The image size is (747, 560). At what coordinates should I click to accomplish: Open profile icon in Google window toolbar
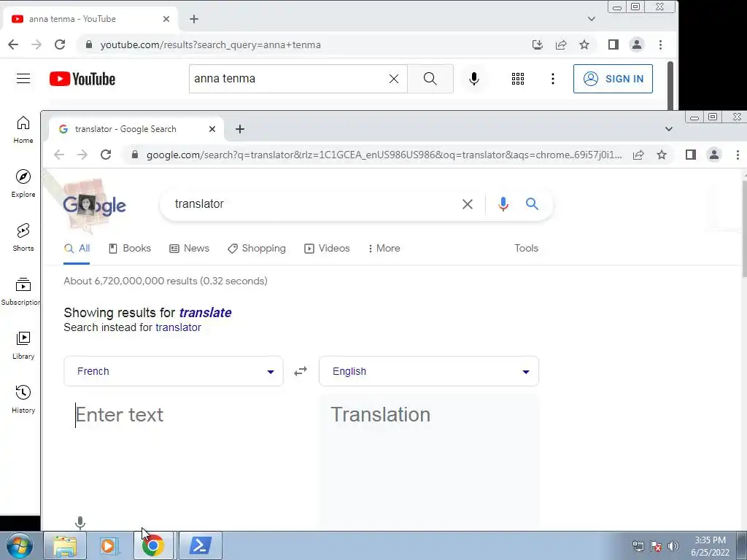pyautogui.click(x=713, y=155)
